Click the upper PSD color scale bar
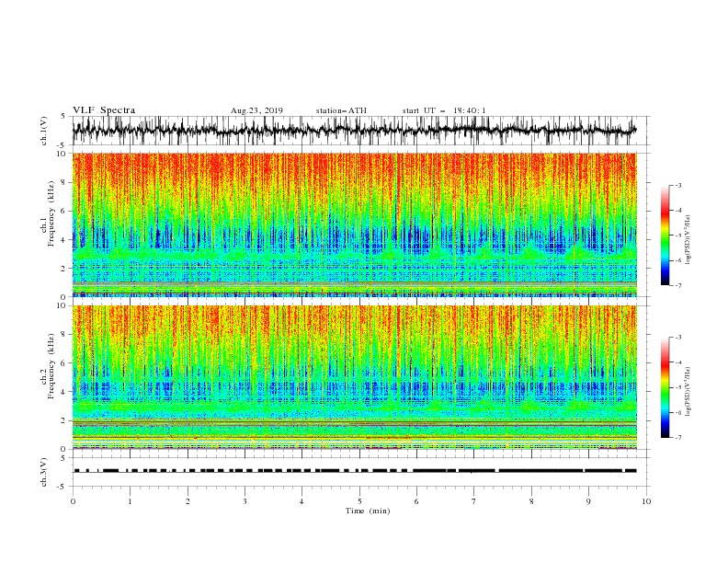The width and height of the screenshot is (728, 563). click(x=665, y=236)
